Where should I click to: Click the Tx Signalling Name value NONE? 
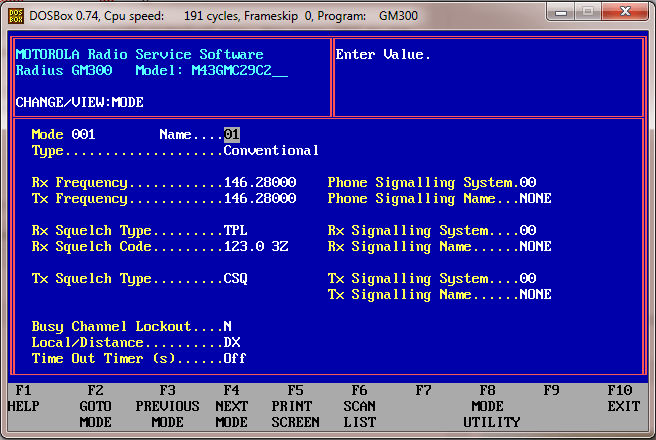pos(536,294)
